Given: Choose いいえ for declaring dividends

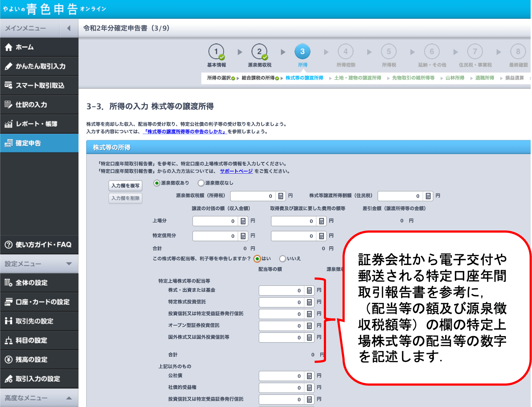Looking at the screenshot, I should (283, 259).
